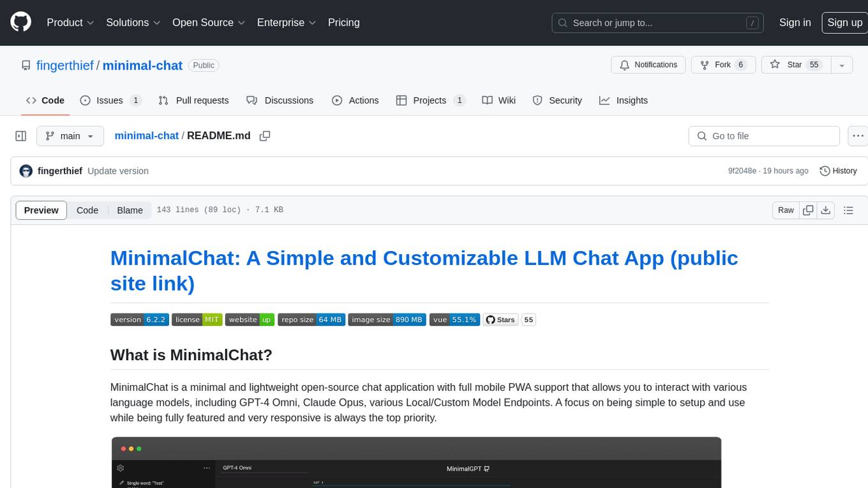Open the minimal-chat repository title link
This screenshot has height=488, width=868.
point(142,65)
